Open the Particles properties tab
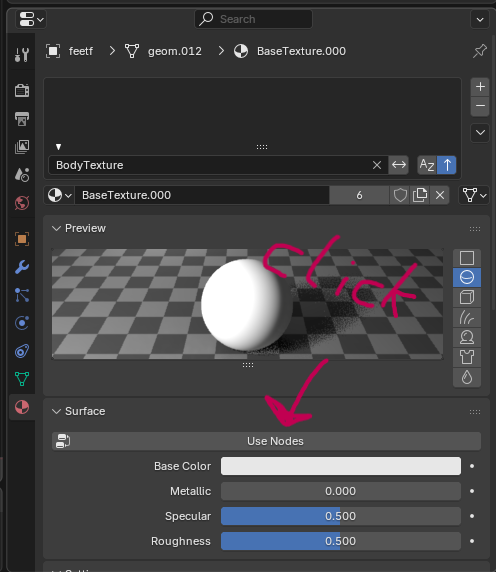Viewport: 496px width, 572px height. 22,295
